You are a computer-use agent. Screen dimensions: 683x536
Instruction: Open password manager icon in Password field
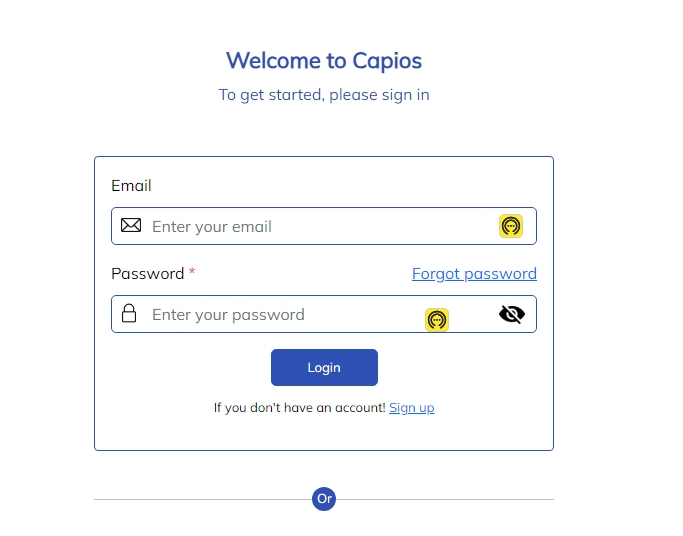tap(437, 320)
